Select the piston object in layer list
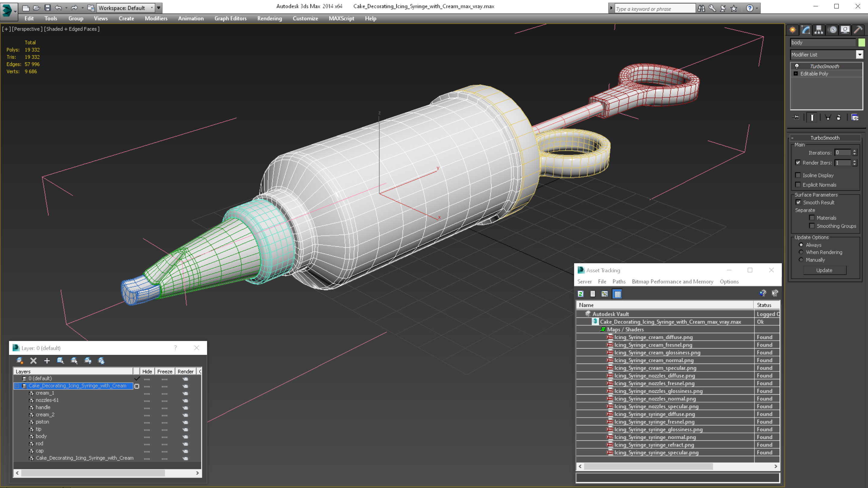 click(42, 422)
